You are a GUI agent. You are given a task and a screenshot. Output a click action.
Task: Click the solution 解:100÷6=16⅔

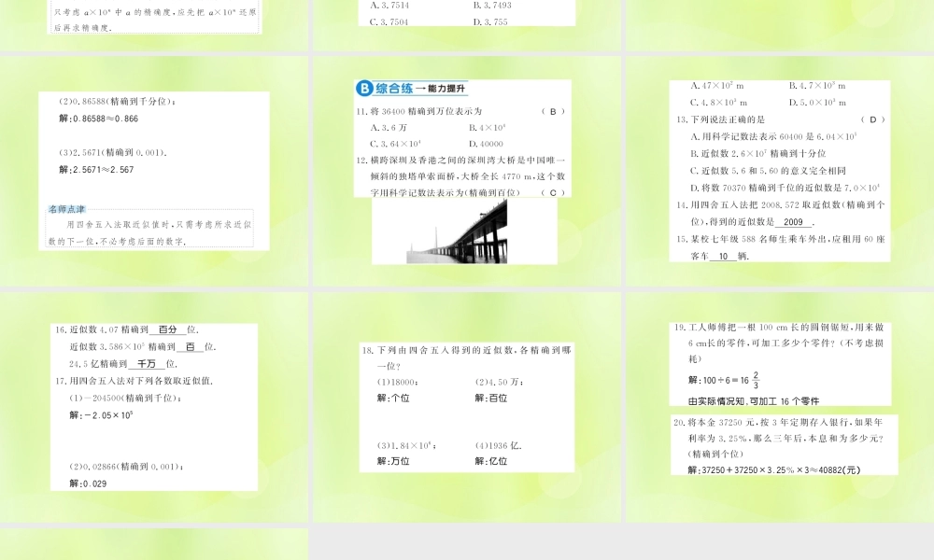(x=724, y=380)
